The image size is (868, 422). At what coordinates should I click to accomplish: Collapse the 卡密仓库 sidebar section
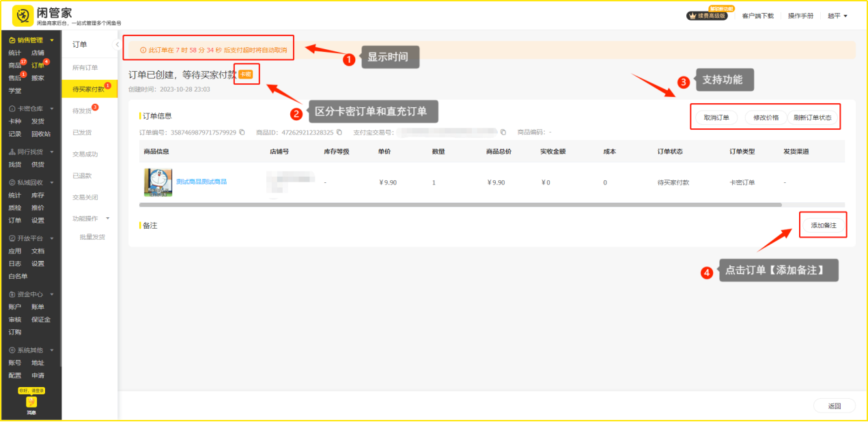pos(51,109)
